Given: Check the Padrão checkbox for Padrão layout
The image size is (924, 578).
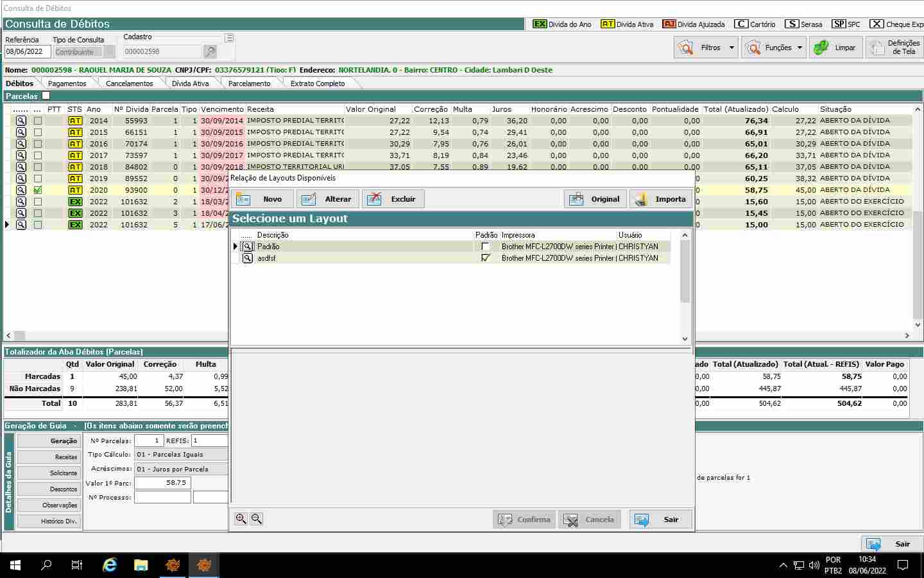Looking at the screenshot, I should (486, 247).
